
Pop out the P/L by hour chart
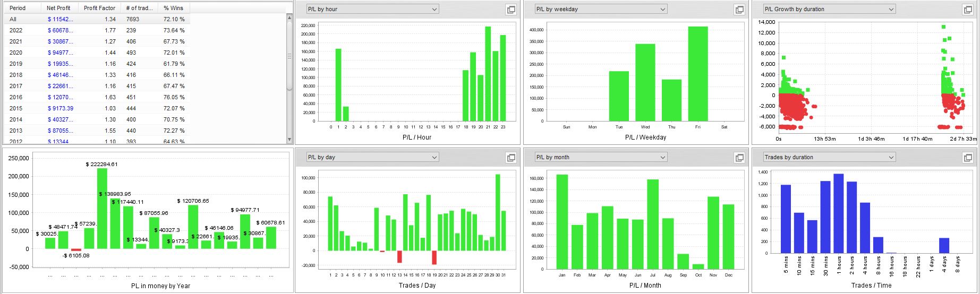pyautogui.click(x=511, y=10)
